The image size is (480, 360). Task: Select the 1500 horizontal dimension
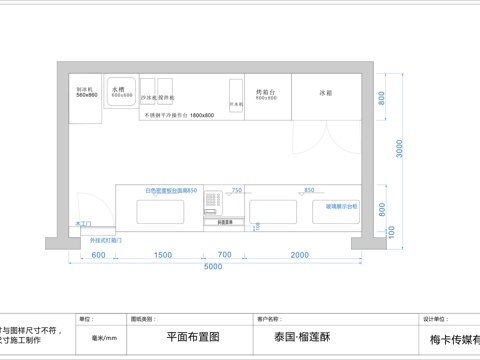tap(163, 255)
